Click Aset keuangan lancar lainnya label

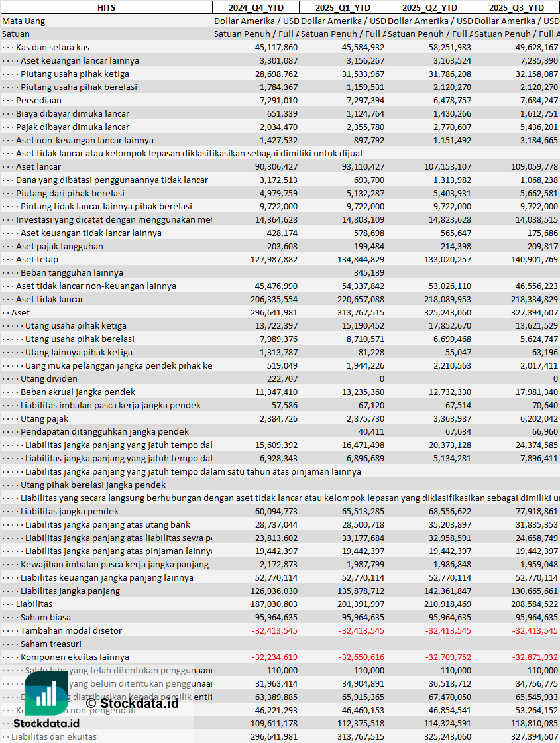[80, 61]
